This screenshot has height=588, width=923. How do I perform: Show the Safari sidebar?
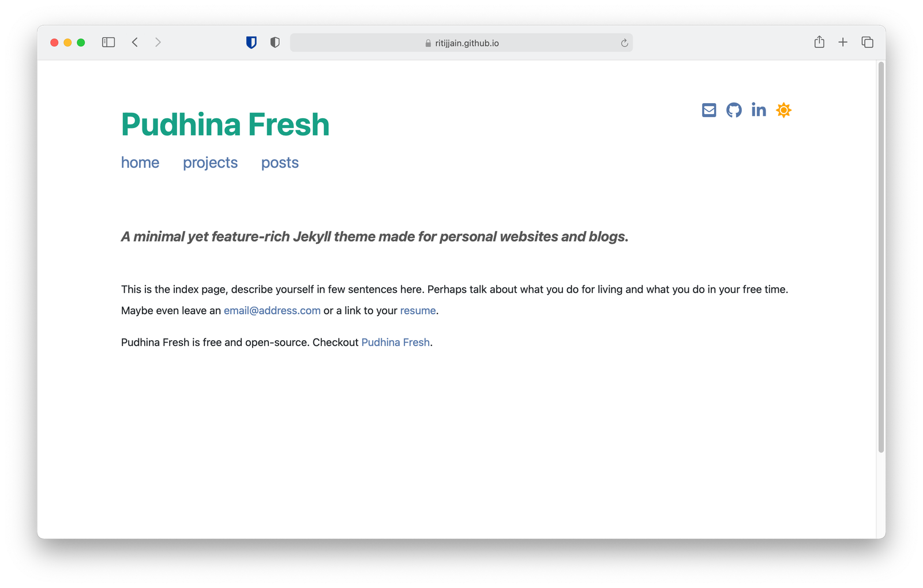[x=108, y=42]
